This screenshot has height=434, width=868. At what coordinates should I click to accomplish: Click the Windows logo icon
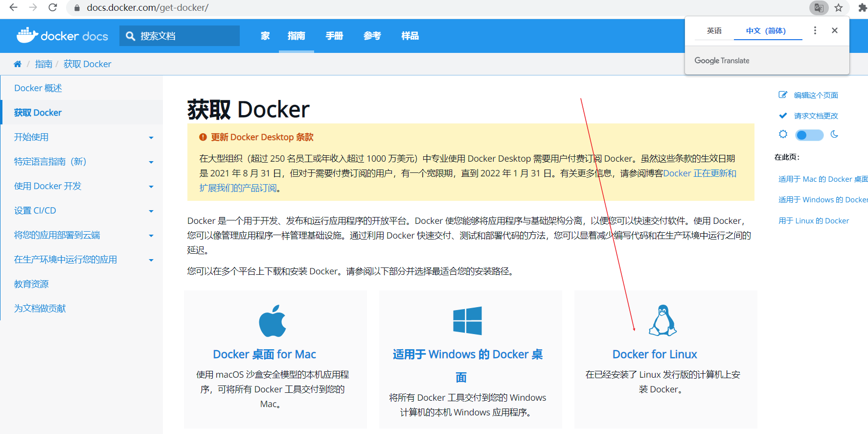[467, 321]
